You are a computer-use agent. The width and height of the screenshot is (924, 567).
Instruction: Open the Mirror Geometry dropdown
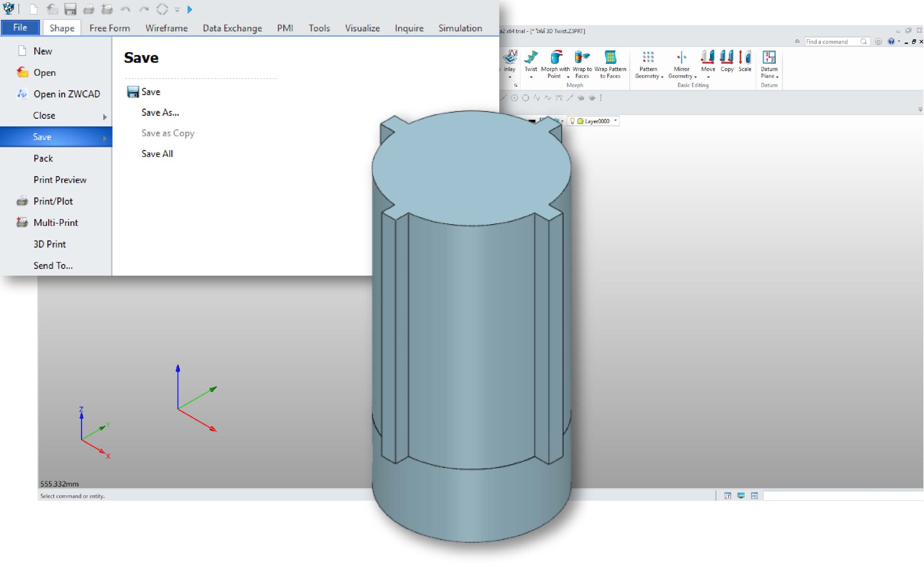(x=695, y=77)
